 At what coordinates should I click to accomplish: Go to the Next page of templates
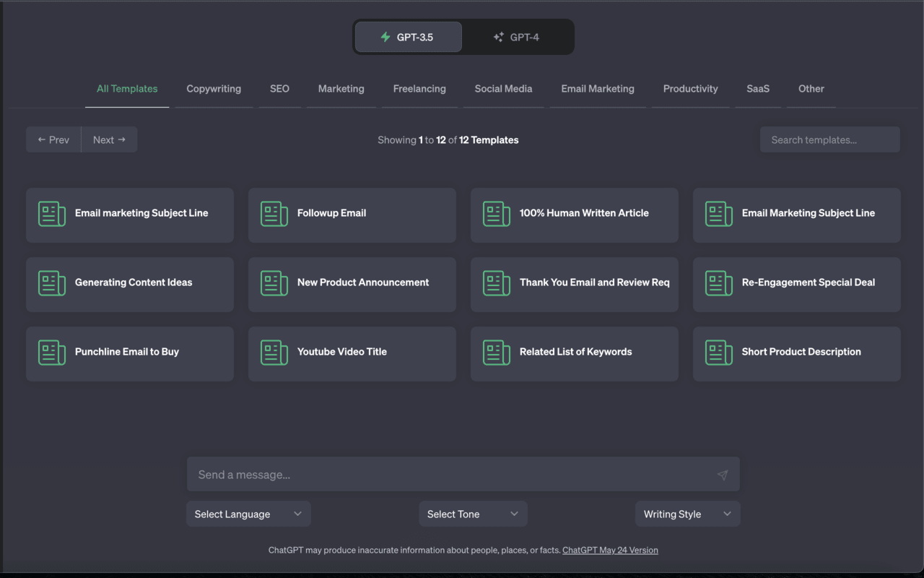(109, 139)
